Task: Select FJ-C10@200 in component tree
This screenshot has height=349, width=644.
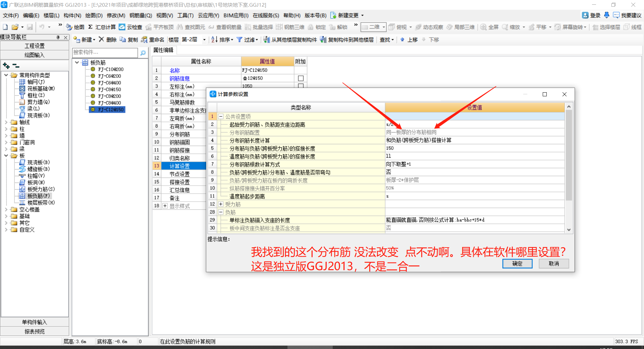Action: (x=111, y=69)
